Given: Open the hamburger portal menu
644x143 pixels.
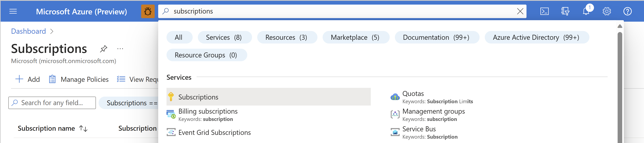Looking at the screenshot, I should pyautogui.click(x=13, y=11).
